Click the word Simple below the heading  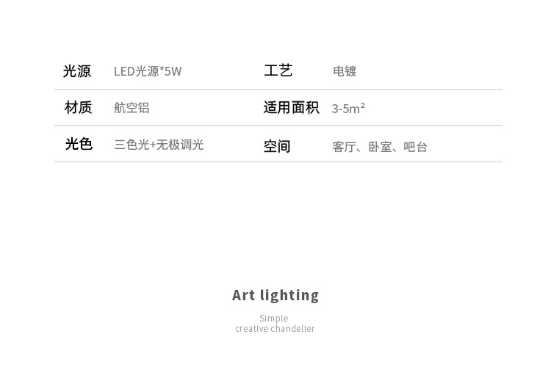(274, 319)
